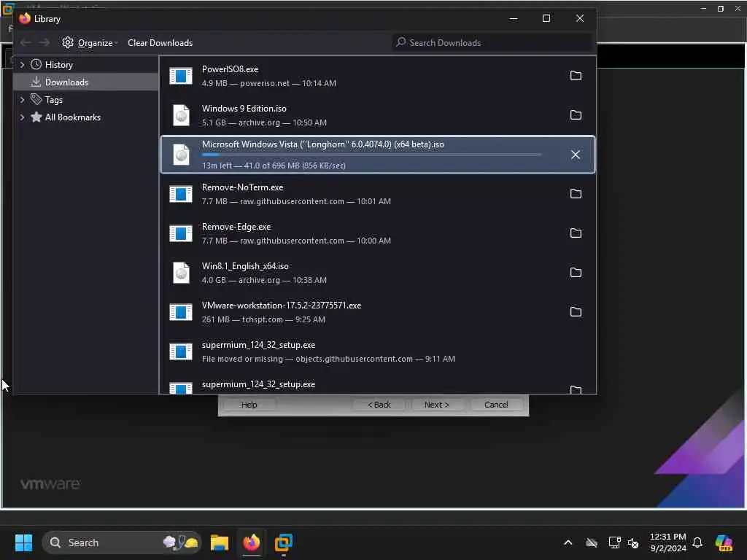747x560 pixels.
Task: Select the 'File moved or missing' supermium entry
Action: (377, 351)
